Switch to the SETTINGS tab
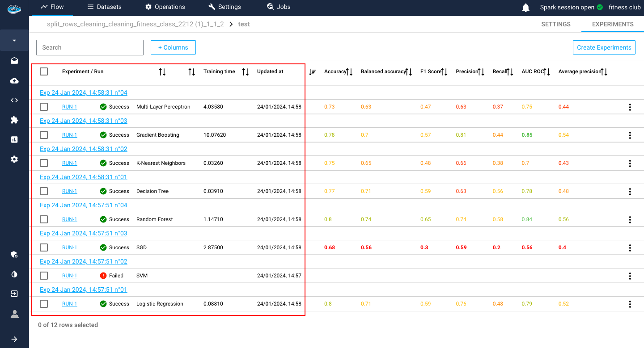Image resolution: width=644 pixels, height=348 pixels. (x=555, y=24)
